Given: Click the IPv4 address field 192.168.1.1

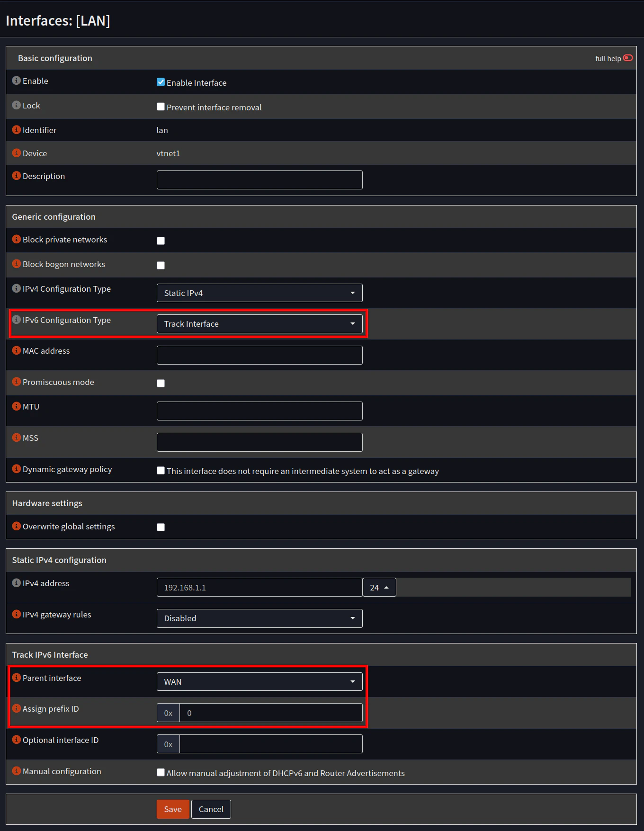Looking at the screenshot, I should tap(259, 587).
